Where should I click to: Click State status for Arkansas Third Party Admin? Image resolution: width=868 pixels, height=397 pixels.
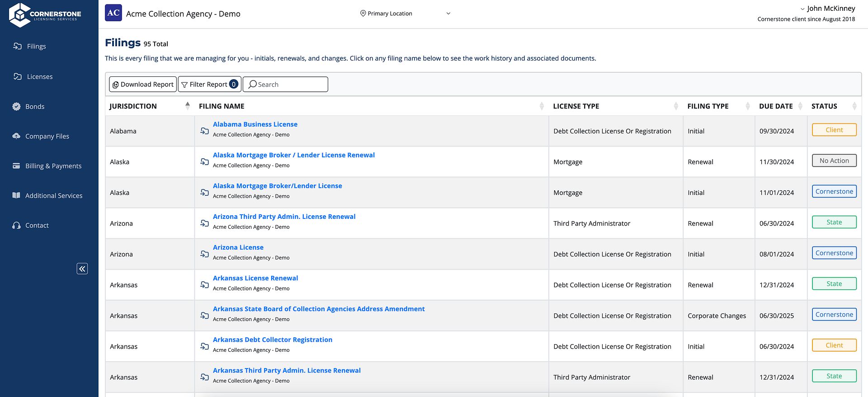tap(834, 376)
